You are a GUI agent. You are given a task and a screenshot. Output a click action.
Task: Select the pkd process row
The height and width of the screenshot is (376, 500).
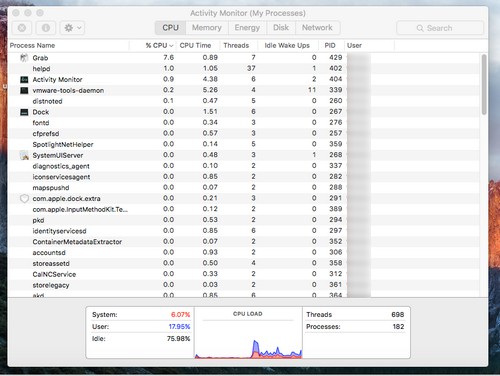pos(244,220)
